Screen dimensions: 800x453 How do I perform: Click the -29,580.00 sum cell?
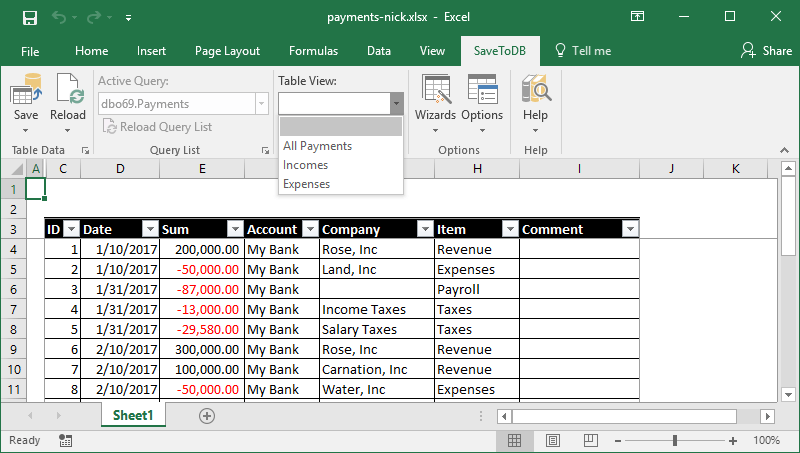point(202,330)
